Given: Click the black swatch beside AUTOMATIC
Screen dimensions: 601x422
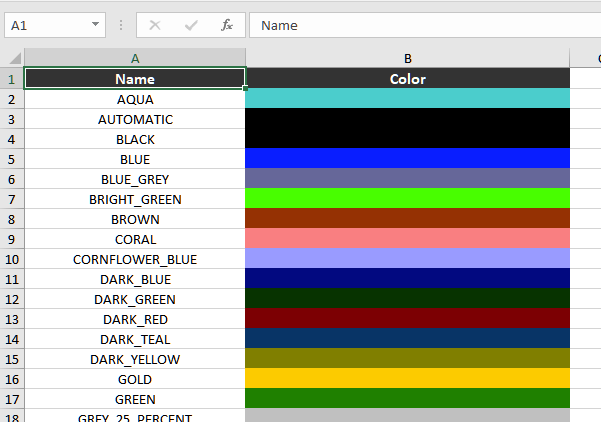Looking at the screenshot, I should 407,118.
